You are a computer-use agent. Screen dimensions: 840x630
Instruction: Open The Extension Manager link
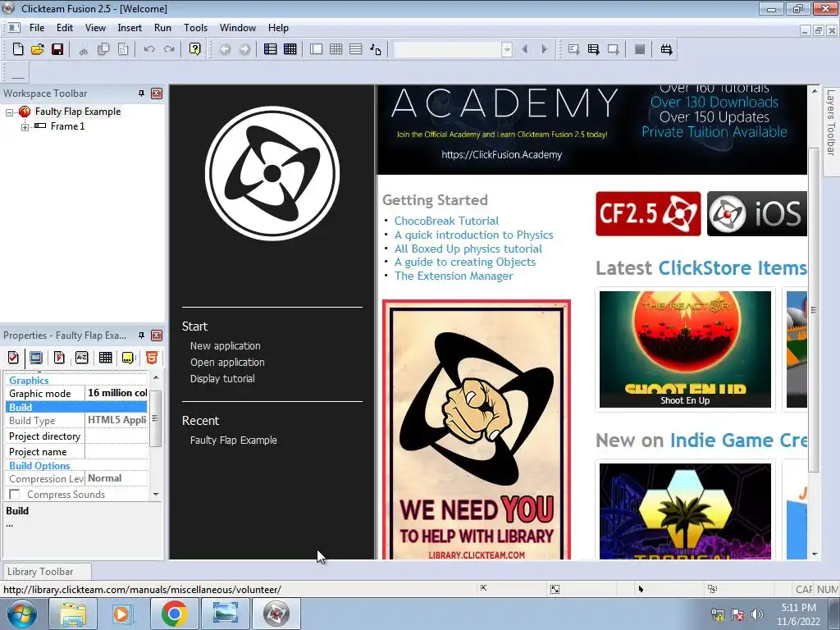[x=454, y=276]
